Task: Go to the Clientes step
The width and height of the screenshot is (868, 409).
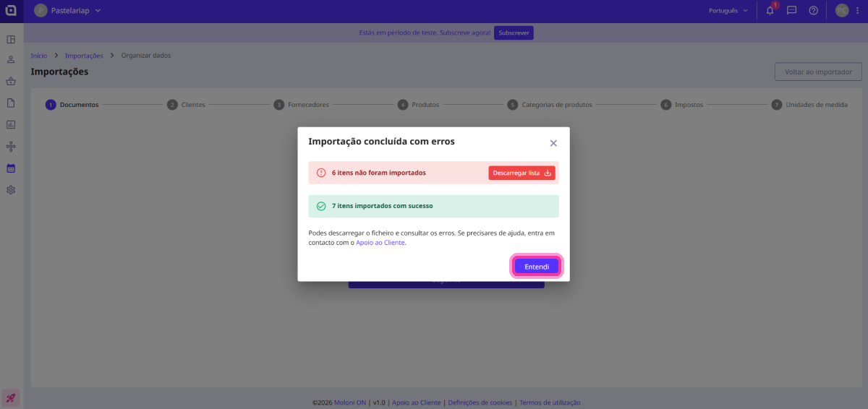Action: pos(187,105)
